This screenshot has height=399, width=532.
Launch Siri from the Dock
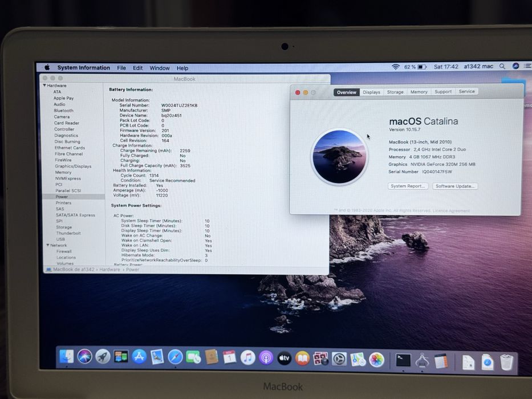tap(84, 357)
